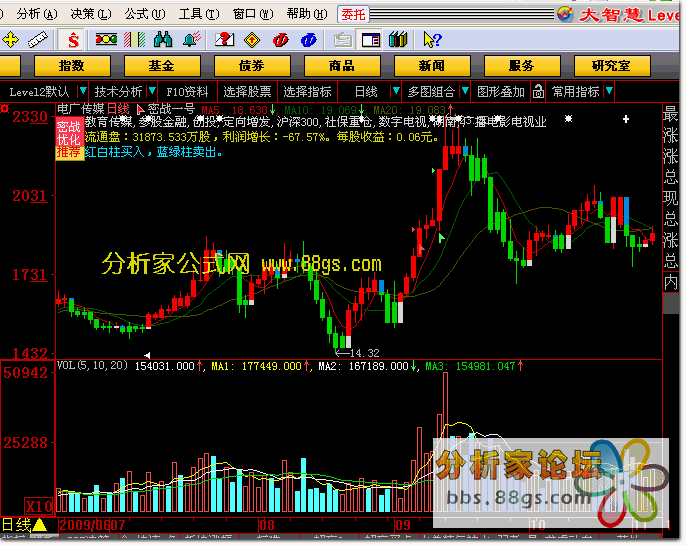Click 选择股票 in the toolbar

click(x=247, y=92)
